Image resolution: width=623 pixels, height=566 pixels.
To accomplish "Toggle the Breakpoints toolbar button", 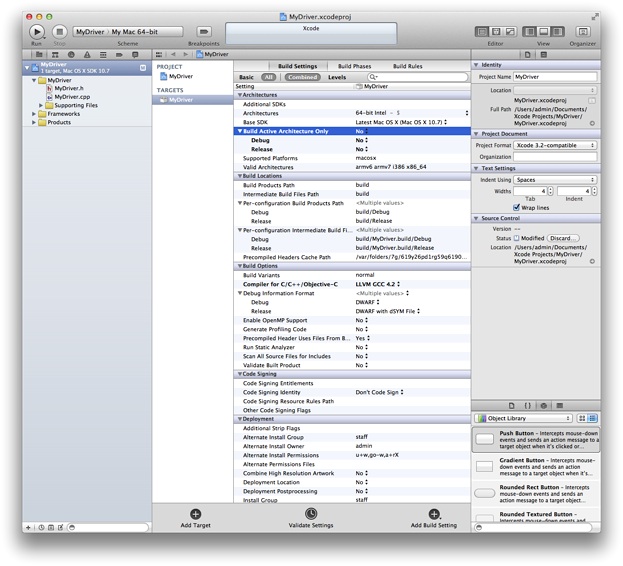I will coord(204,32).
